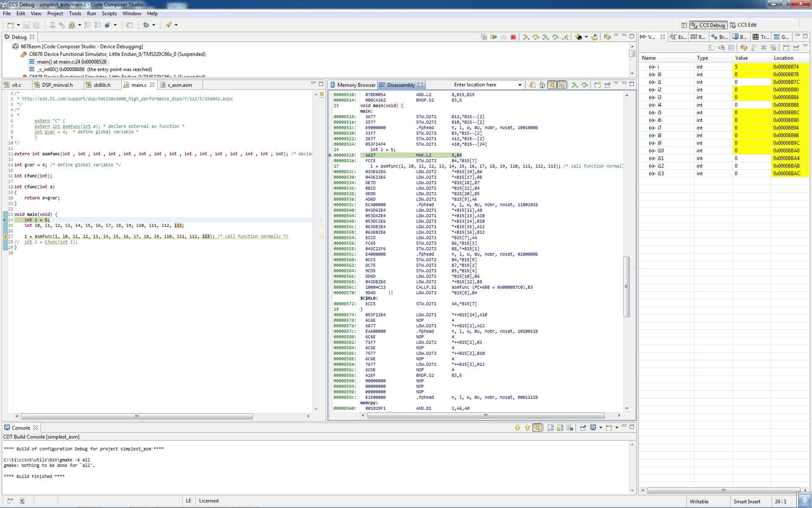Pin the Console view
This screenshot has width=812, height=508.
tap(583, 428)
